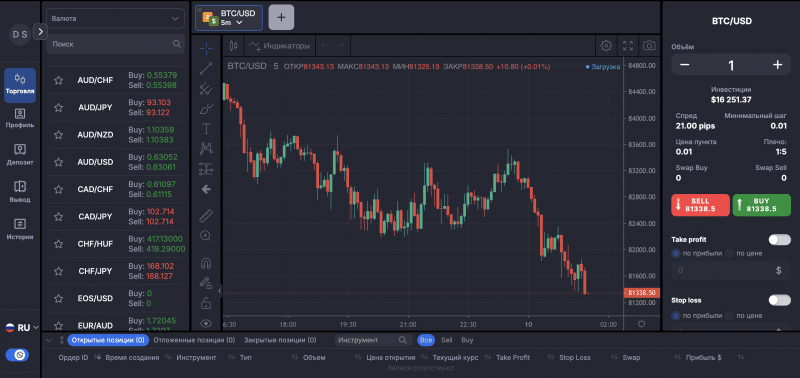Open the История history section
This screenshot has height=378, width=800.
click(20, 230)
